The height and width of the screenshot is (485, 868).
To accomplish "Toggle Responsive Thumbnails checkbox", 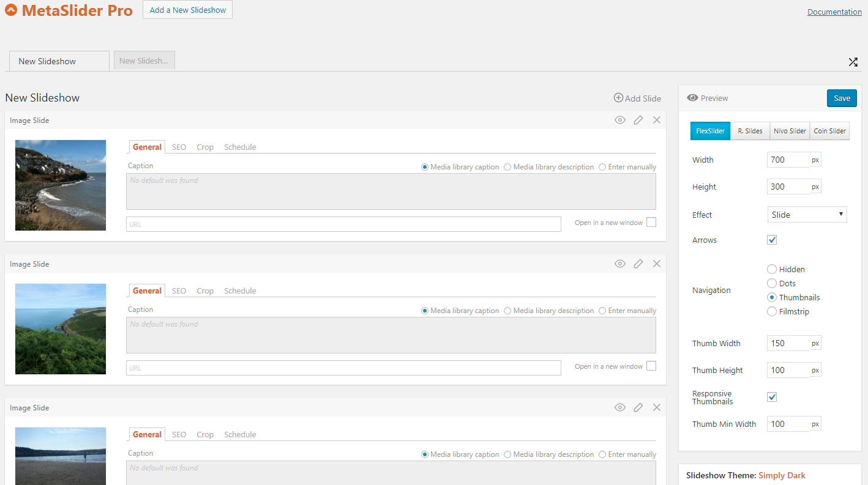I will pyautogui.click(x=772, y=397).
